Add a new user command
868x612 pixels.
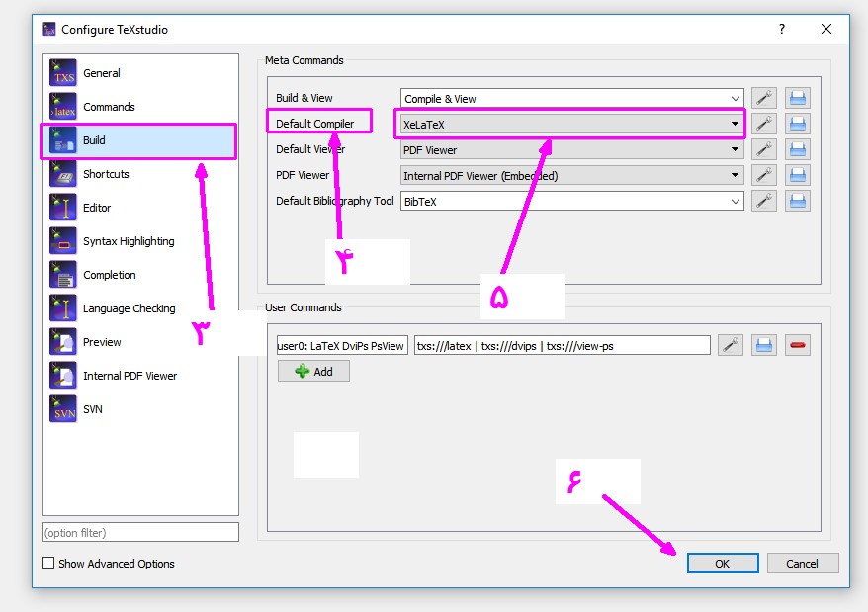coord(313,371)
